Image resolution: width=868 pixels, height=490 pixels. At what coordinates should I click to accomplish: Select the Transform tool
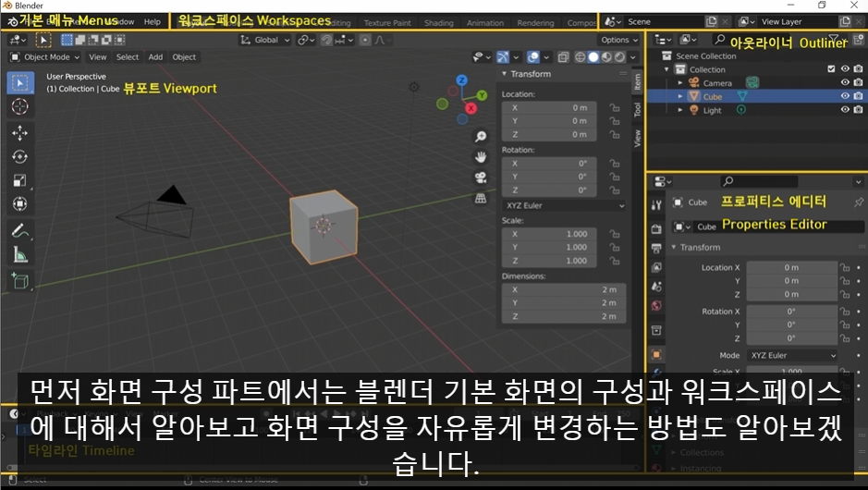click(20, 203)
